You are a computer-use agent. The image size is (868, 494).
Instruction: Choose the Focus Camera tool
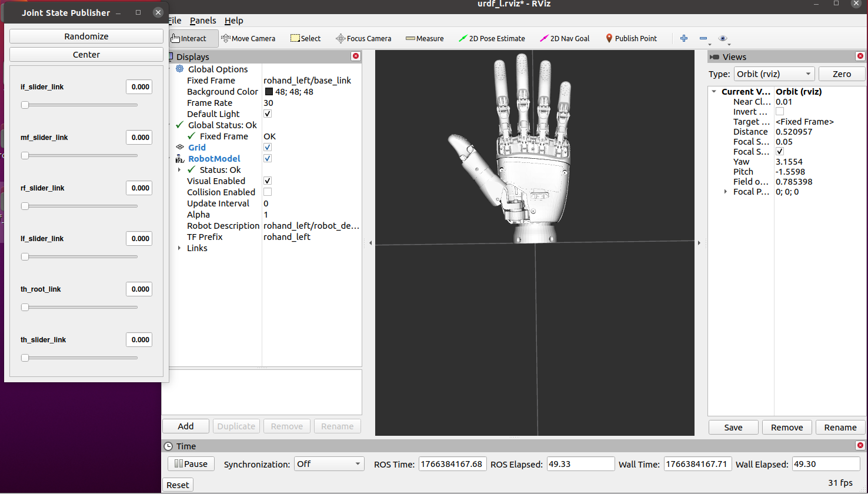click(363, 38)
